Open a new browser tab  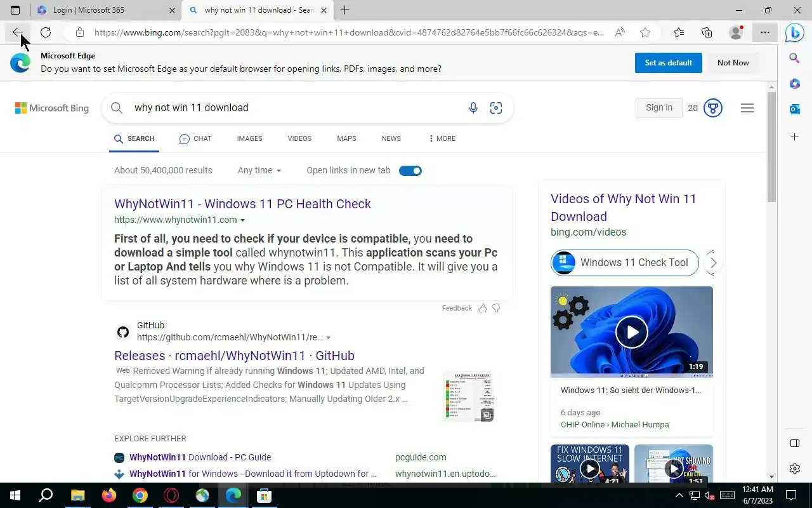(345, 10)
